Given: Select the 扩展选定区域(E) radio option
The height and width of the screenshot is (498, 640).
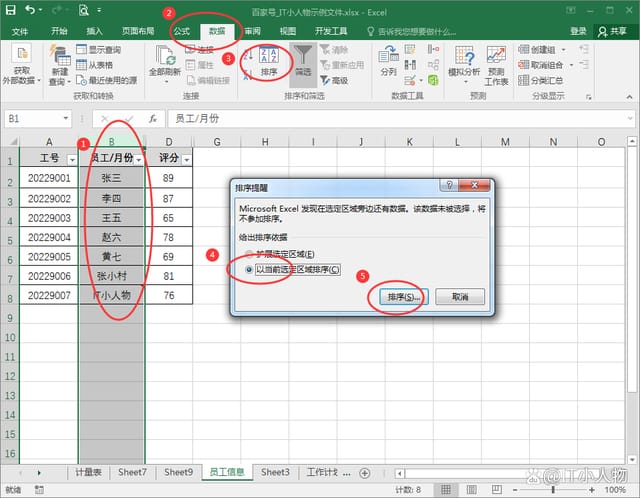Looking at the screenshot, I should click(x=249, y=254).
